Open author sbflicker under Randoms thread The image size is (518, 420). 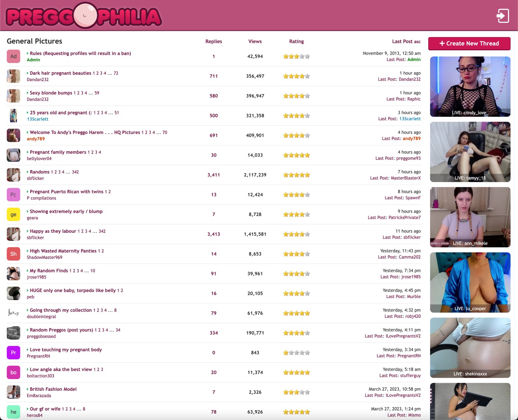(35, 178)
